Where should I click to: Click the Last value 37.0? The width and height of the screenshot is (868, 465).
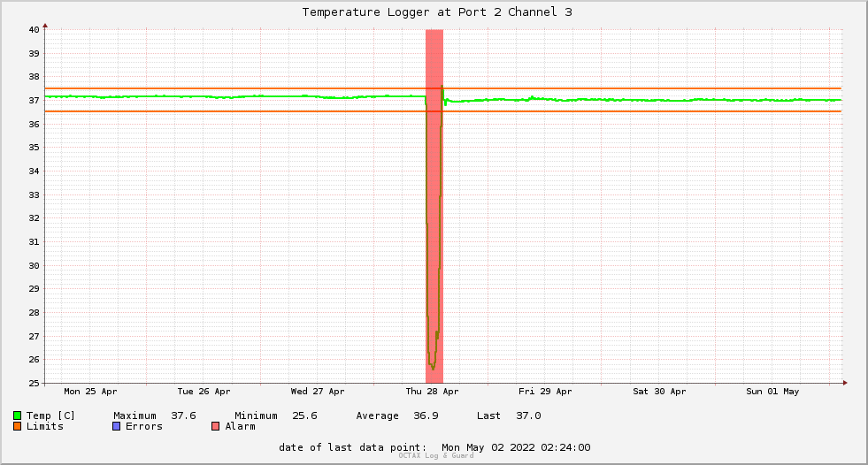pyautogui.click(x=528, y=415)
